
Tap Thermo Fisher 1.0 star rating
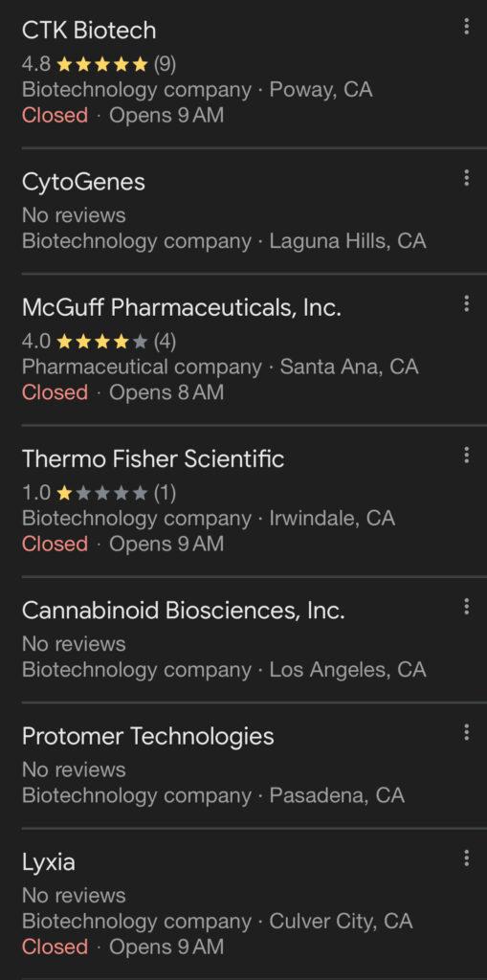click(x=99, y=493)
